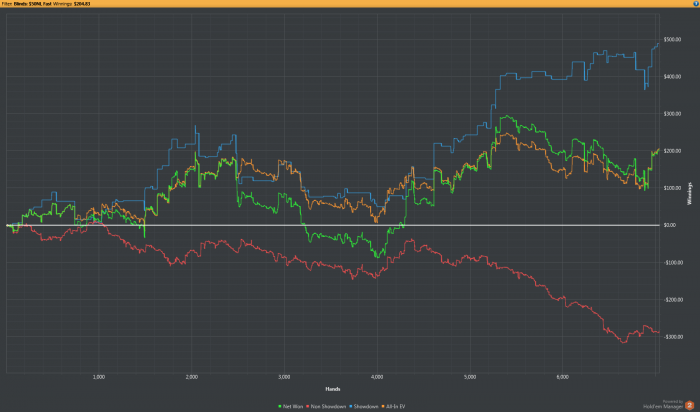Click the $500.00 y-axis label
The image size is (700, 412).
[673, 40]
